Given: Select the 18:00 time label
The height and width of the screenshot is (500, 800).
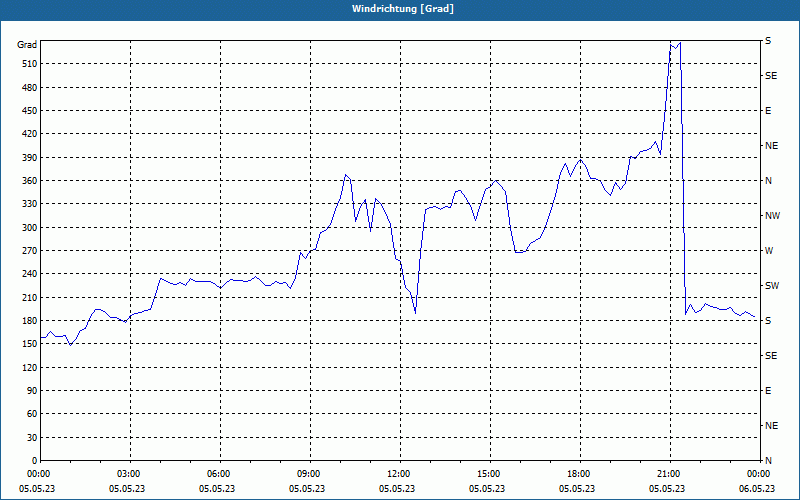Looking at the screenshot, I should click(580, 474).
